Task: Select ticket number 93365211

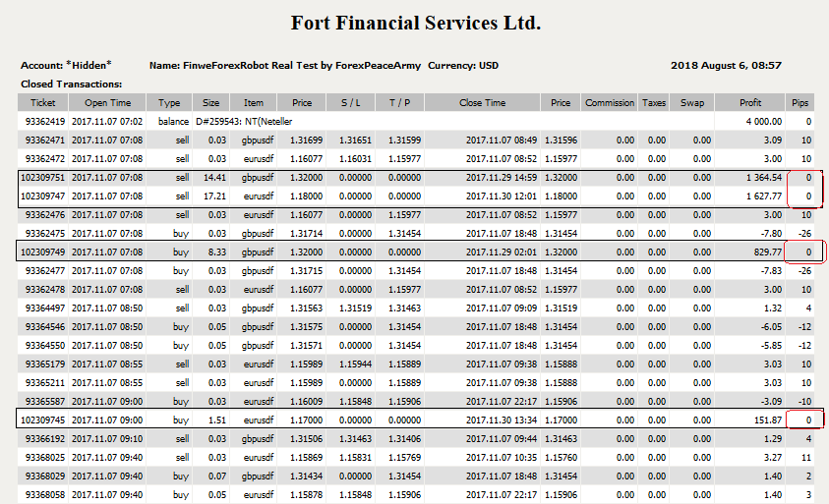Action: (45, 383)
